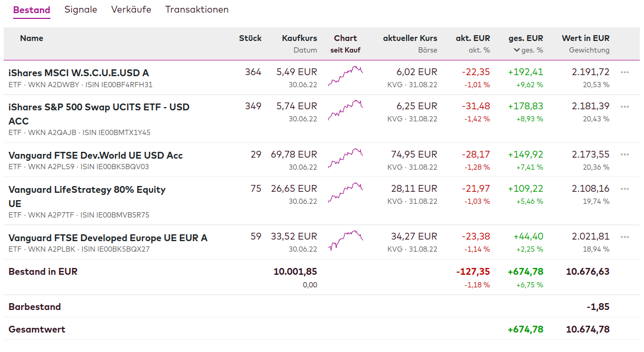Open the Transaktionen tab
Image resolution: width=644 pixels, height=352 pixels.
pos(197,9)
